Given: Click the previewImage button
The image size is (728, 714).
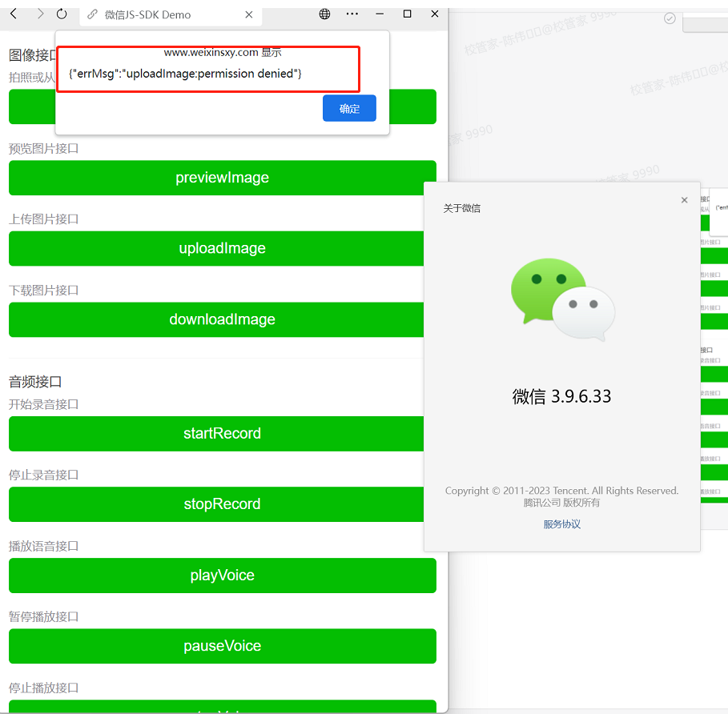Looking at the screenshot, I should [x=223, y=178].
